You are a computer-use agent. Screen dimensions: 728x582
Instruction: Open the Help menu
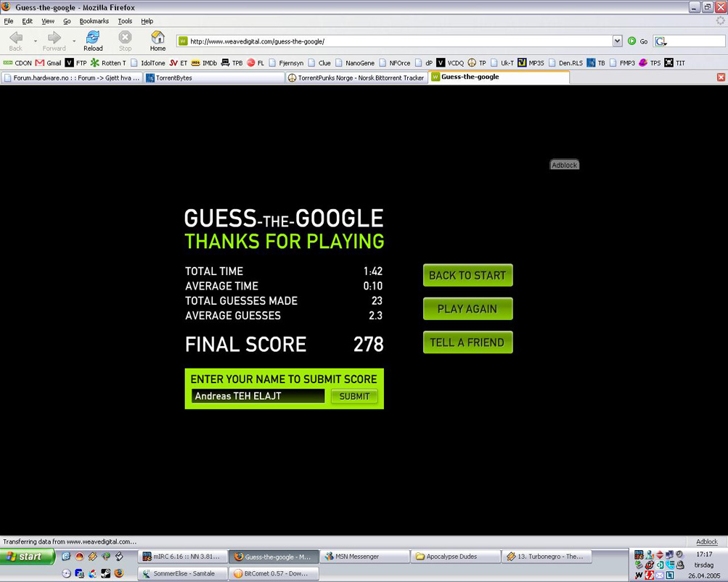click(x=147, y=21)
